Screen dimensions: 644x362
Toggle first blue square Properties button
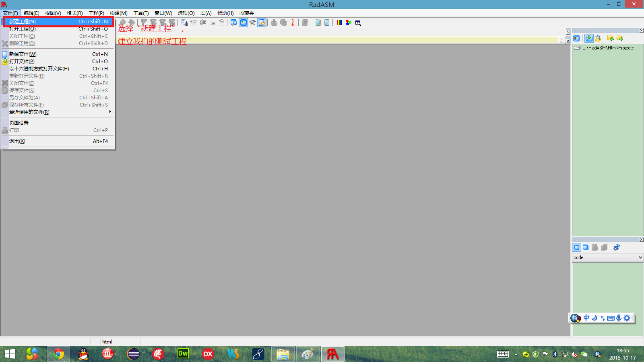tap(576, 247)
